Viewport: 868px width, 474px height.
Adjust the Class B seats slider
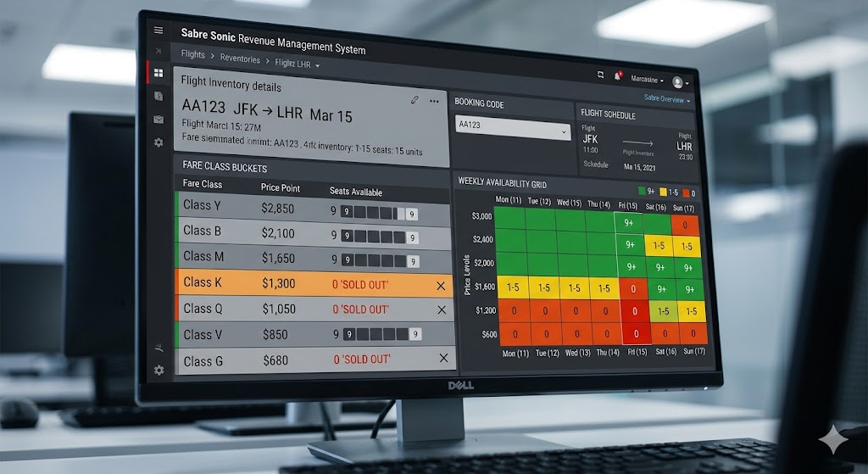click(x=379, y=237)
